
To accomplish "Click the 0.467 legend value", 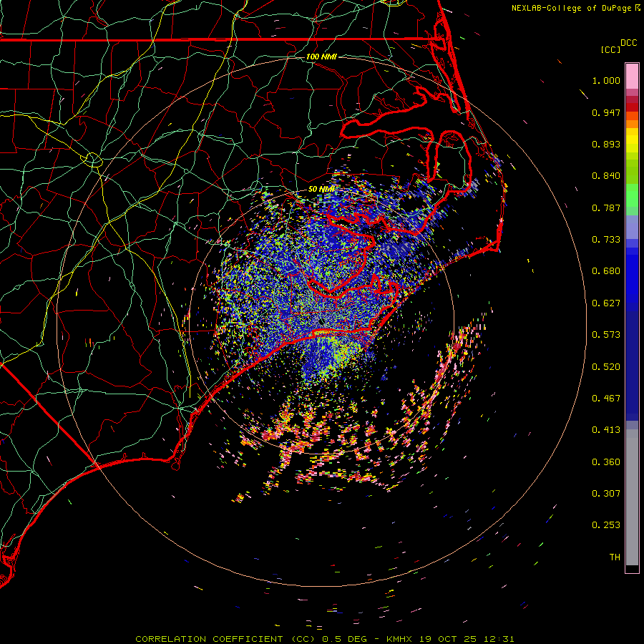I will pyautogui.click(x=606, y=399).
